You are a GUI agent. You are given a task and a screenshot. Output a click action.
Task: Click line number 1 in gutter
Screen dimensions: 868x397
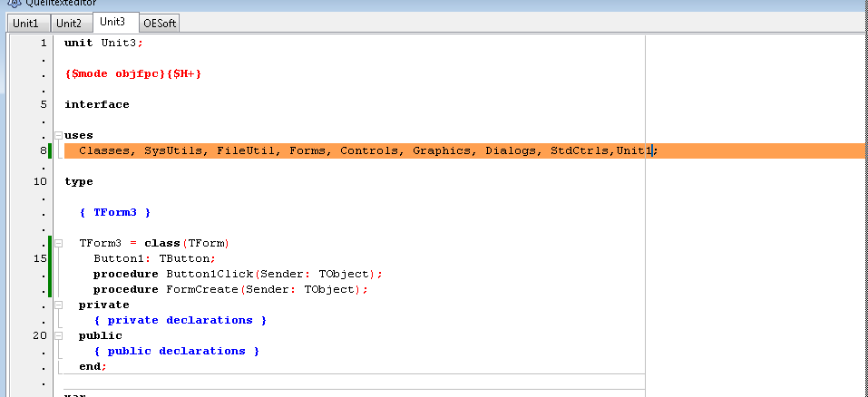[43, 43]
